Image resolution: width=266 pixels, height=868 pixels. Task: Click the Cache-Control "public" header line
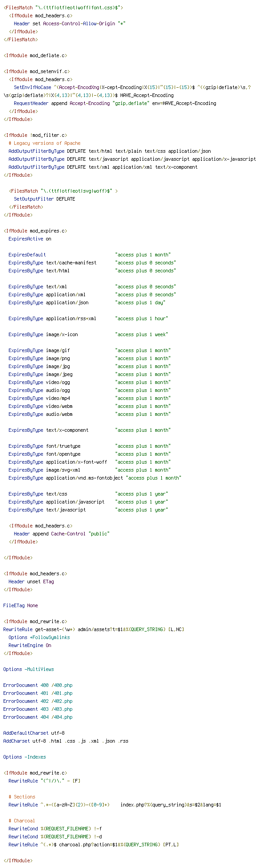[x=62, y=534]
